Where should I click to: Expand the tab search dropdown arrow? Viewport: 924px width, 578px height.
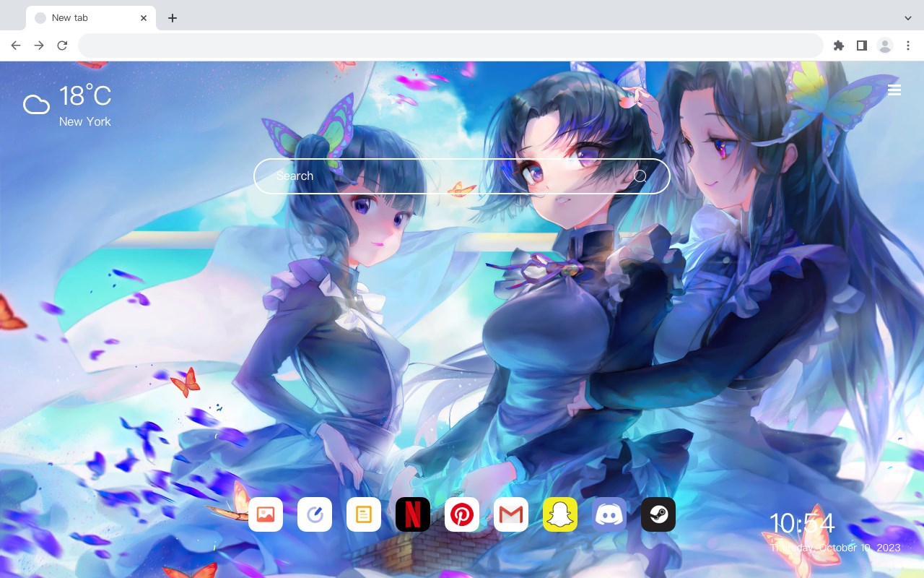(x=907, y=18)
